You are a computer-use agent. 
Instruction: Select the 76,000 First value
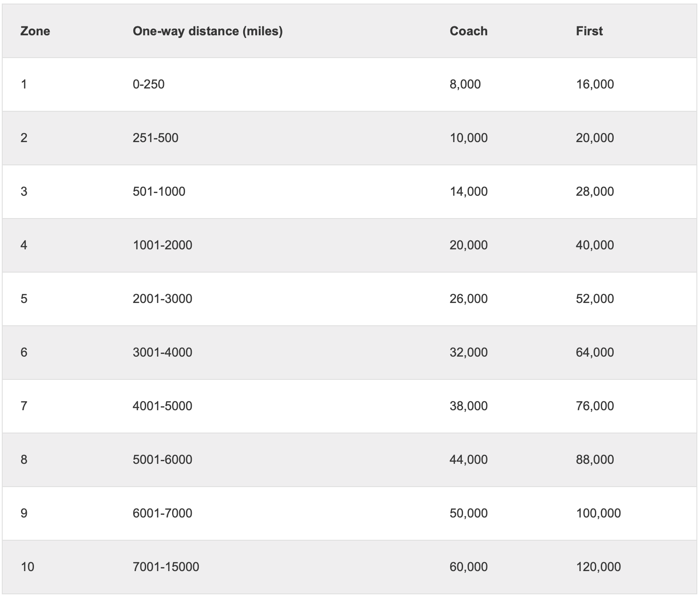[x=595, y=406]
